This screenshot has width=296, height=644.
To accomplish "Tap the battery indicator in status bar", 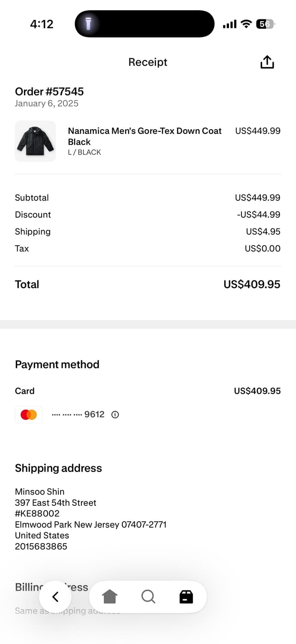I will click(265, 24).
